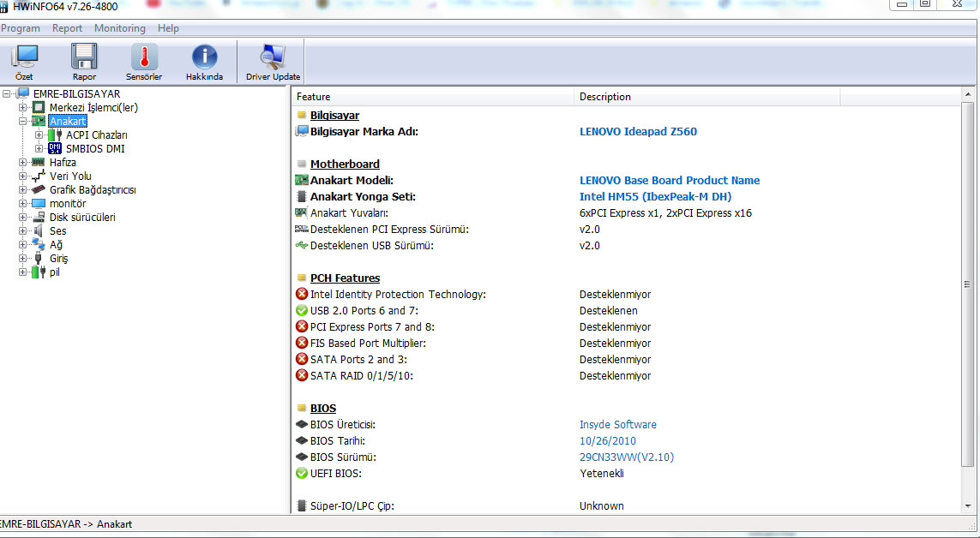Screen dimensions: 980x538
Task: Click the ACPI Cihazları icon
Action: click(55, 134)
